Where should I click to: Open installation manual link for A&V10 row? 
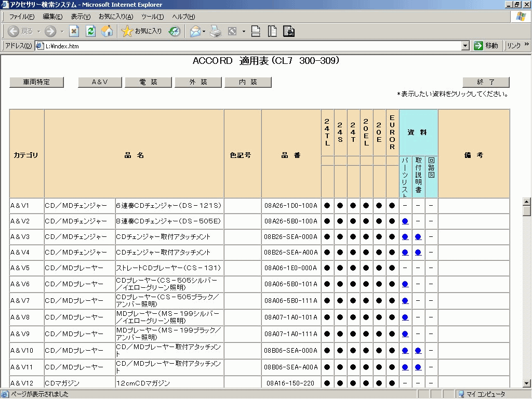(x=418, y=351)
